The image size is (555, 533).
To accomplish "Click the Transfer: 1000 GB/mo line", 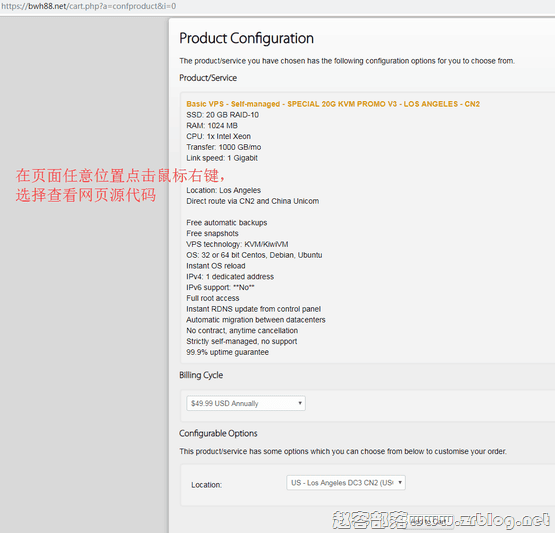I will [224, 147].
